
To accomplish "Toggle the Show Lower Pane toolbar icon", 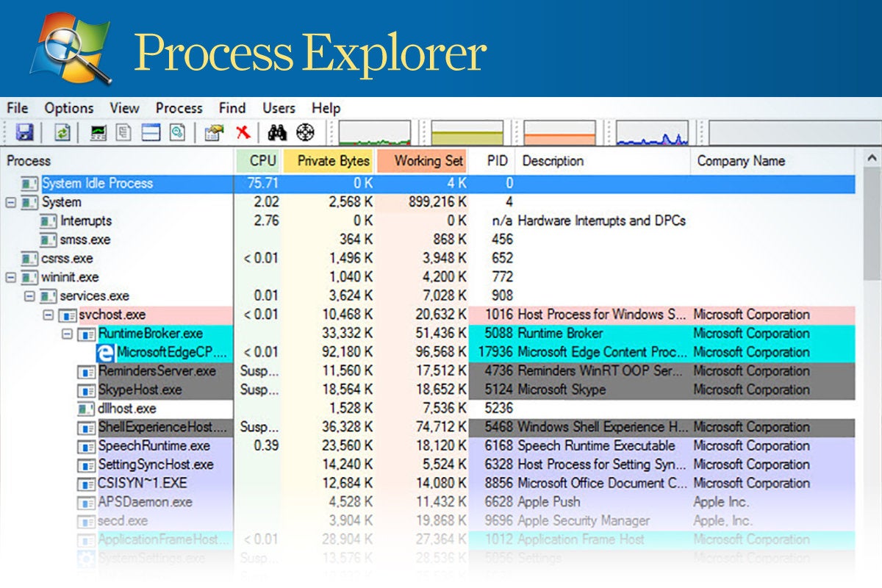I will [x=151, y=132].
